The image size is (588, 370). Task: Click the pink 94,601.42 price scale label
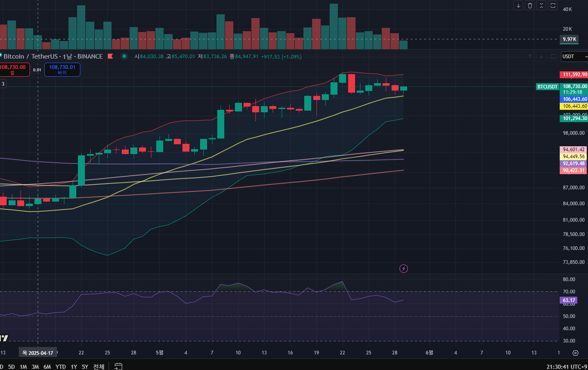coord(573,150)
